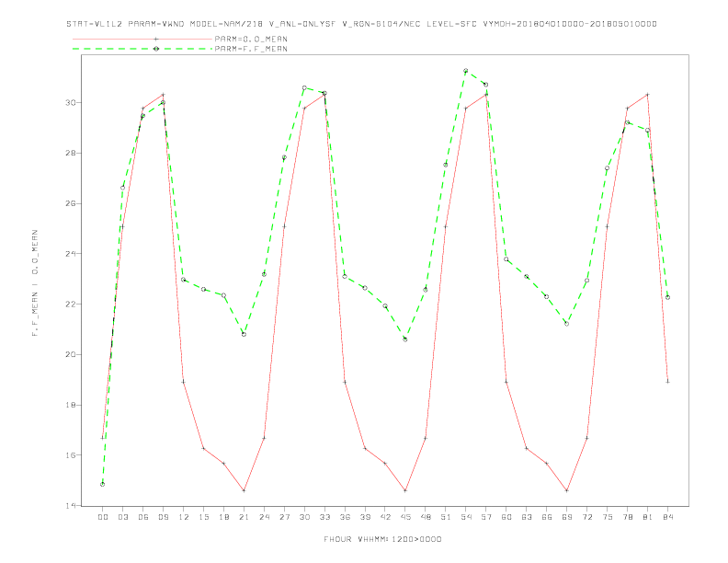Click the y-axis title F.F_MEAN | O.O_MEAN
Viewport: 728px width, 563px height.
click(35, 283)
